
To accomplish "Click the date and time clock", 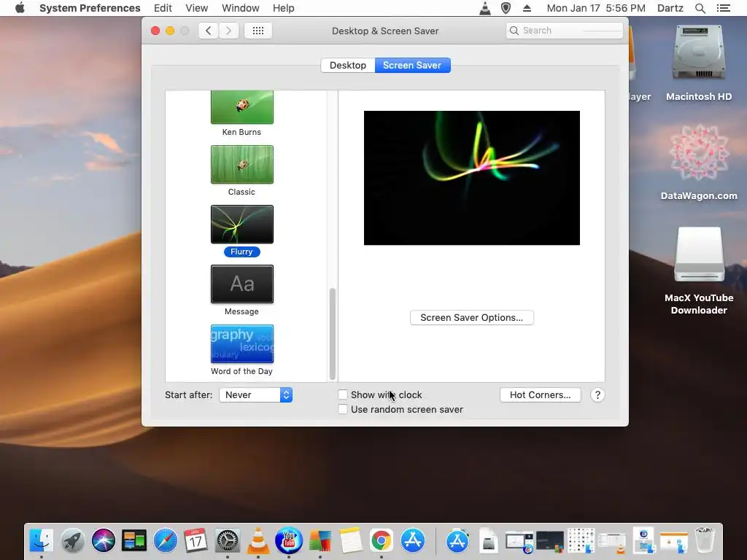I will (596, 8).
